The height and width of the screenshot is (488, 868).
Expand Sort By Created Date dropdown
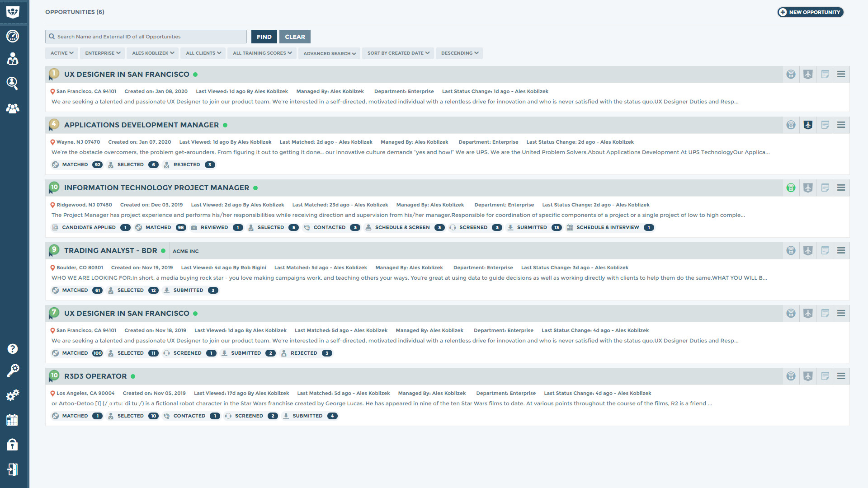tap(398, 53)
